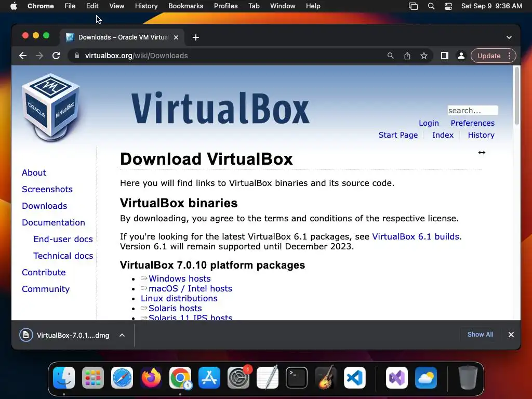Click the VirtualBox cube logo
Image resolution: width=532 pixels, height=399 pixels.
[51, 107]
